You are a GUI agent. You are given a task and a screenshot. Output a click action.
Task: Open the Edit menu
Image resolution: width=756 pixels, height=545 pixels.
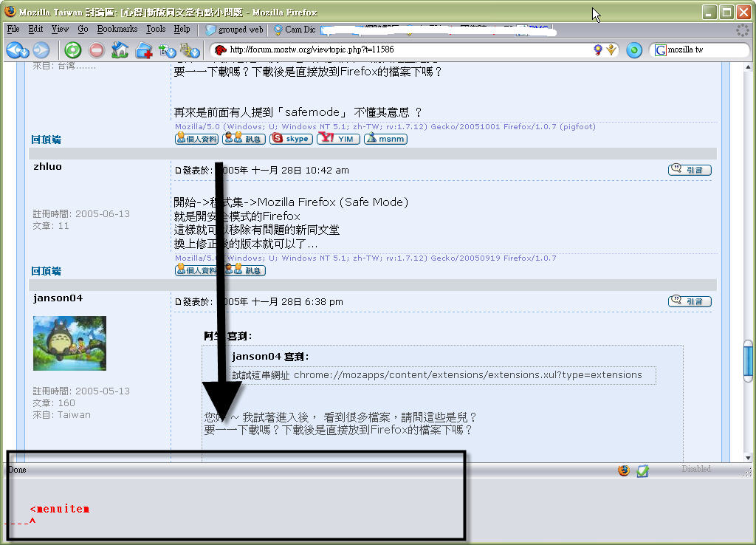pyautogui.click(x=35, y=29)
